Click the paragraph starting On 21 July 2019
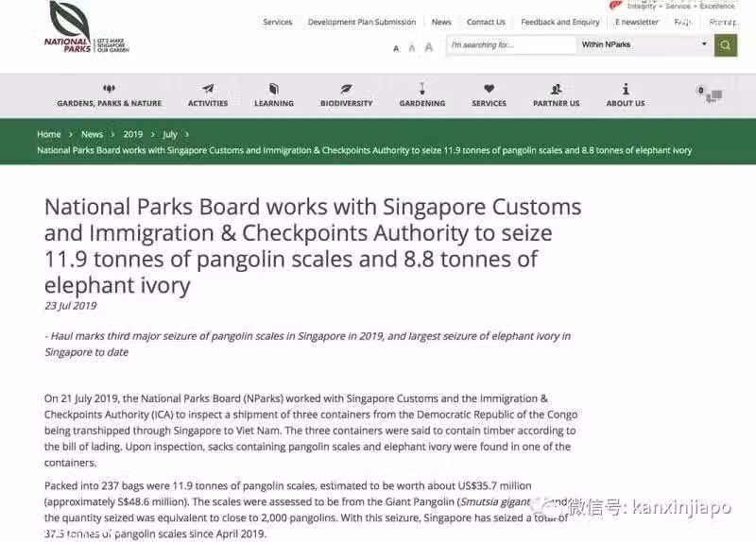 (x=311, y=431)
